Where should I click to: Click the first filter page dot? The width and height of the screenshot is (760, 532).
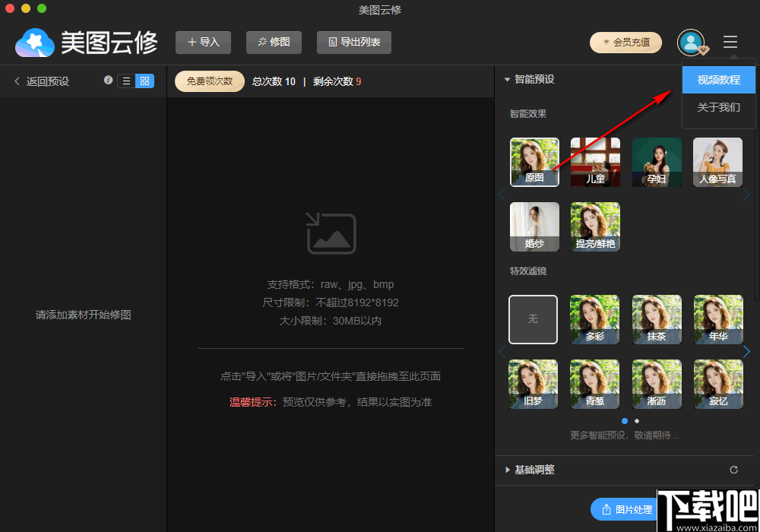tap(625, 421)
